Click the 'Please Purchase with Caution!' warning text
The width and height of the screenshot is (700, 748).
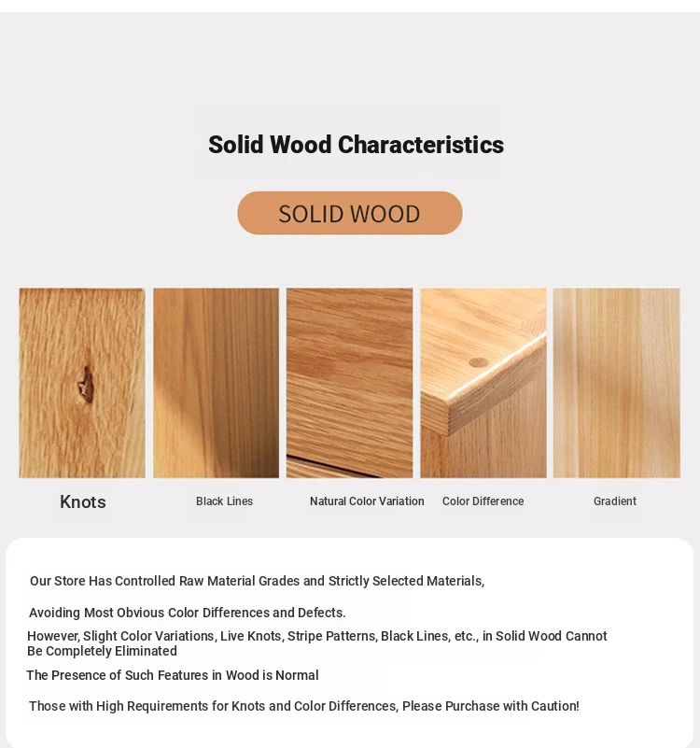coord(491,706)
